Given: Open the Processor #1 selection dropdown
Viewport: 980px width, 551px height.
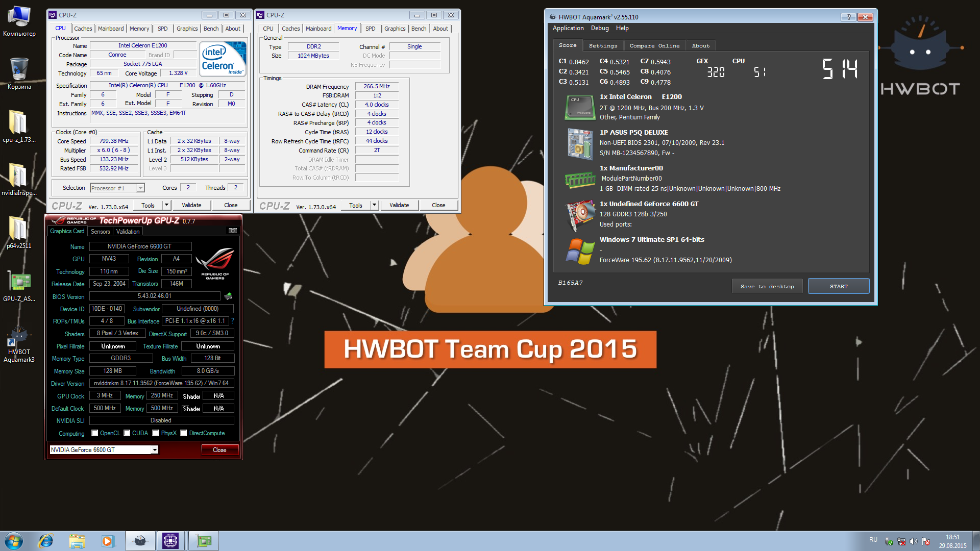Looking at the screenshot, I should [117, 188].
